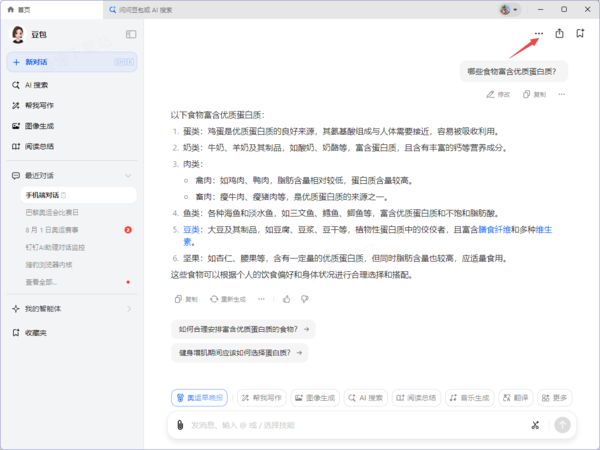Viewport: 600px width, 450px height.
Task: Click the share icon at top right
Action: click(x=559, y=34)
